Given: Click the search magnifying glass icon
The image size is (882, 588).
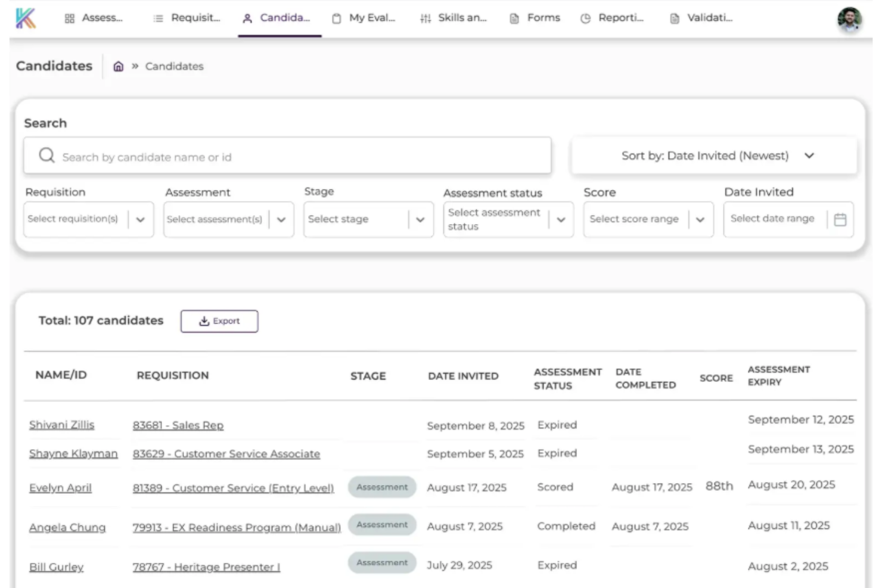Looking at the screenshot, I should pos(46,155).
